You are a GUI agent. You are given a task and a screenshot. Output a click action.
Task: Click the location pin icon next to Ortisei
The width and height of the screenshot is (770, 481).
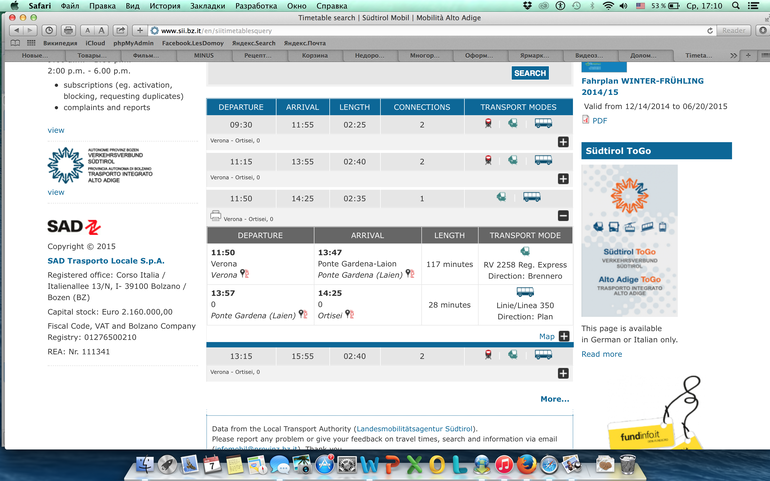point(349,314)
